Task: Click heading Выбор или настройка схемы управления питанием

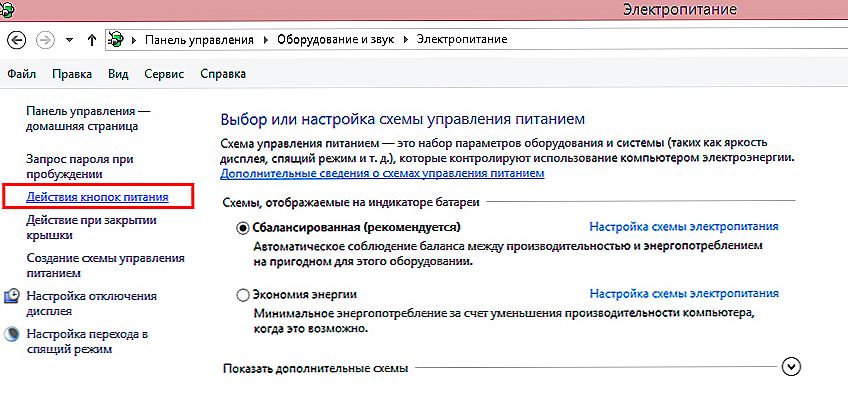Action: pyautogui.click(x=403, y=119)
